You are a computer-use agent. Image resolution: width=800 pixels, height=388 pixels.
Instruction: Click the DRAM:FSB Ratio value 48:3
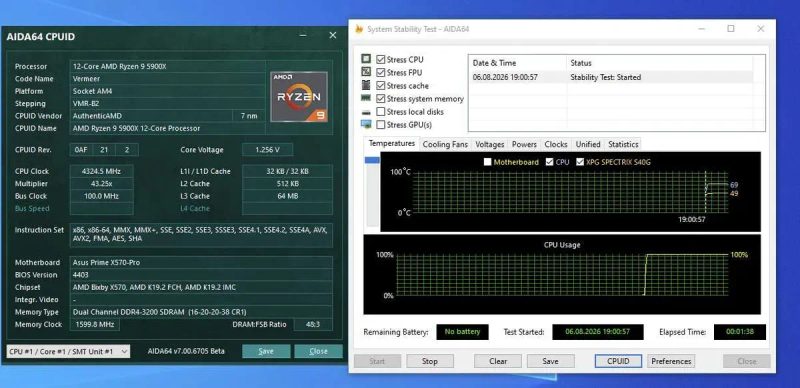pyautogui.click(x=313, y=324)
